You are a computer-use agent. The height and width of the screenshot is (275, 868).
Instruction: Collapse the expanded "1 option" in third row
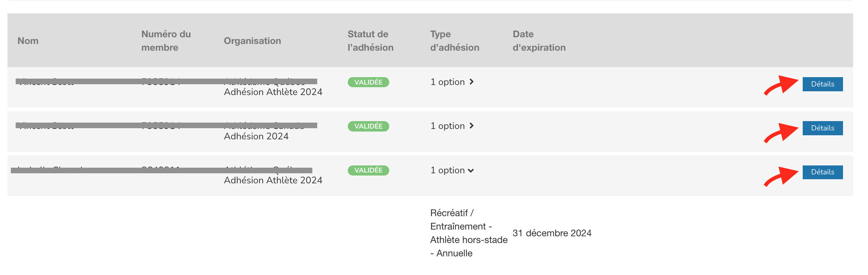point(452,170)
